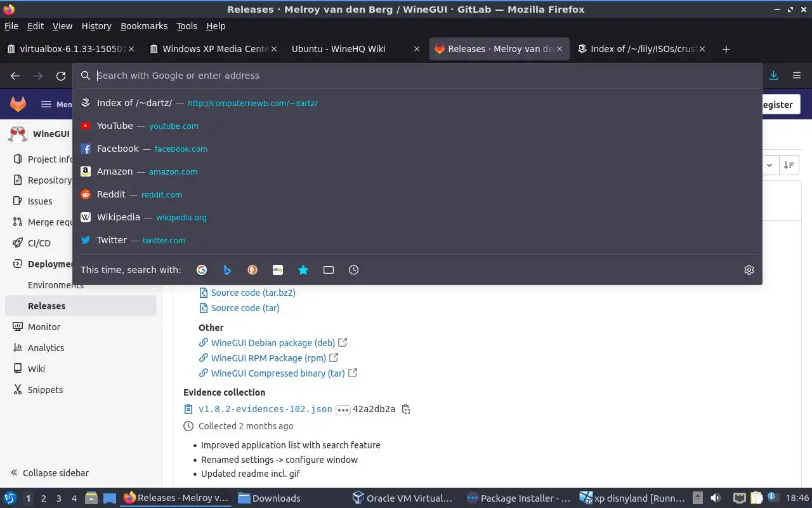Select Twitter suggestion

pos(417,240)
